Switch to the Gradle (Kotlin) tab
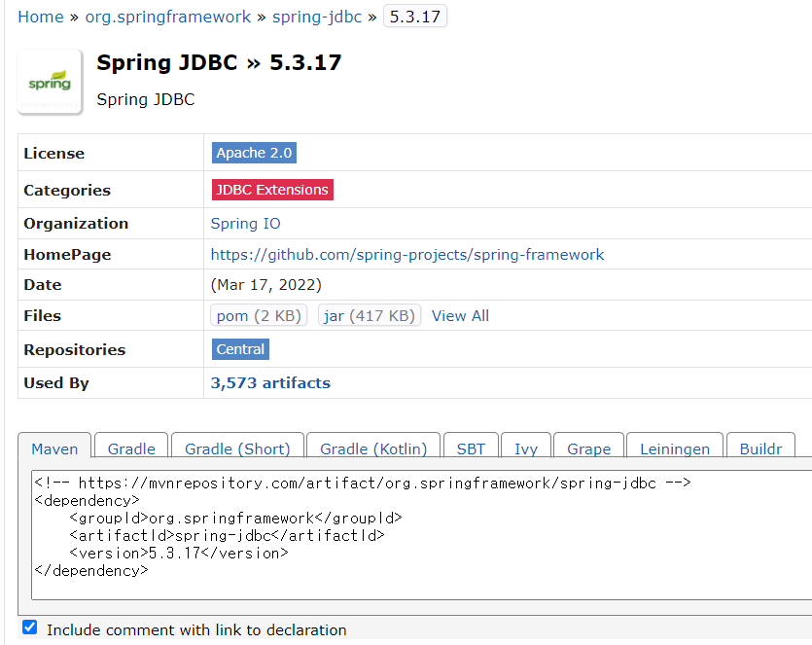 click(372, 448)
